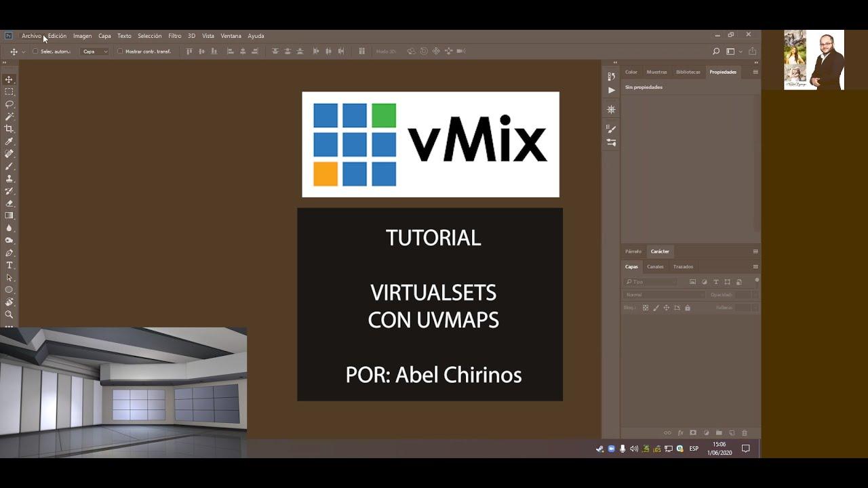Screen dimensions: 868x488
Task: Click the Search magnifier in options bar
Action: [716, 52]
